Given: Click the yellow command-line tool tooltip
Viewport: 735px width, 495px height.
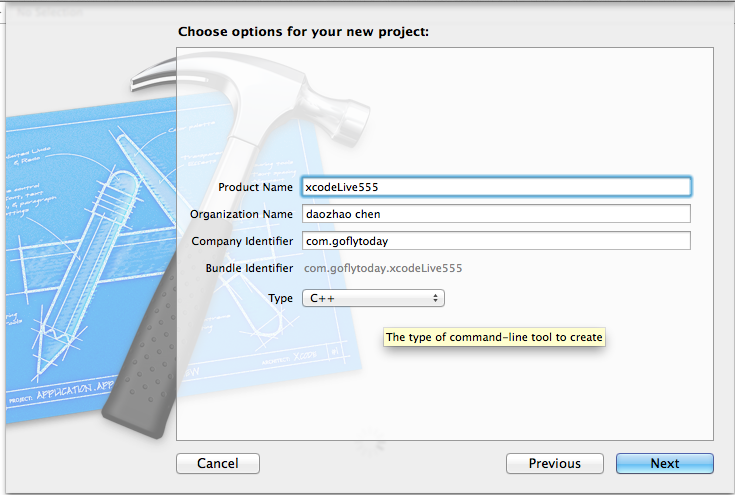Looking at the screenshot, I should (x=494, y=337).
